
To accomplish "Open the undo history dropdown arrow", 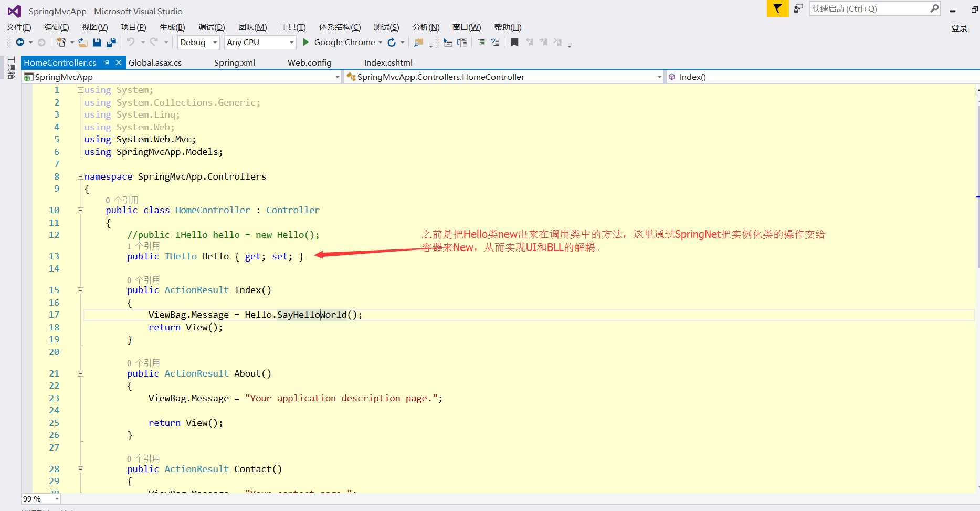I will [x=143, y=43].
